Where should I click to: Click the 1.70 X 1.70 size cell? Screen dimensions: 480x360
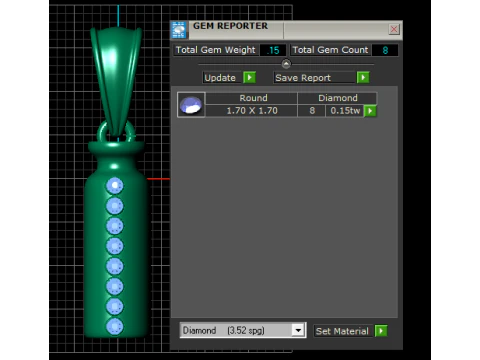pos(252,111)
